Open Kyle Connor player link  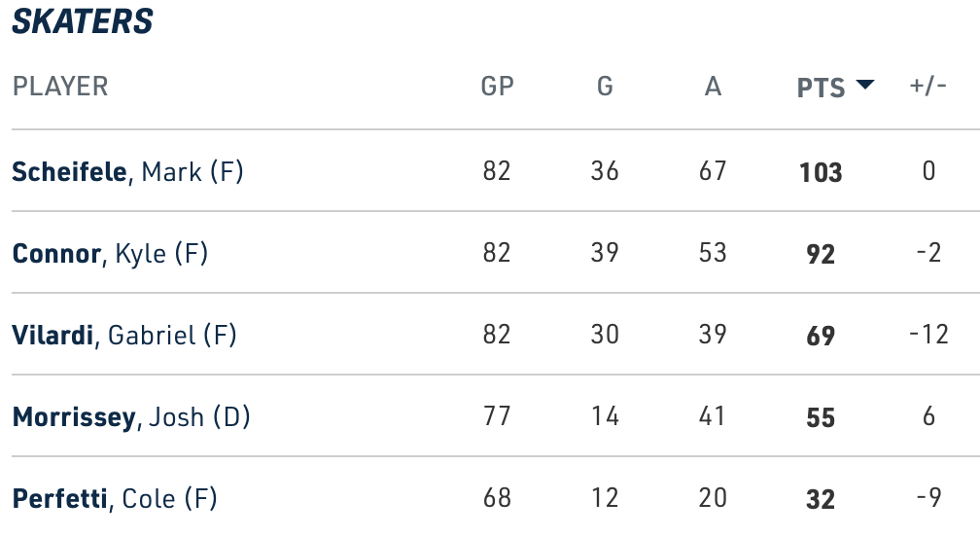[110, 254]
